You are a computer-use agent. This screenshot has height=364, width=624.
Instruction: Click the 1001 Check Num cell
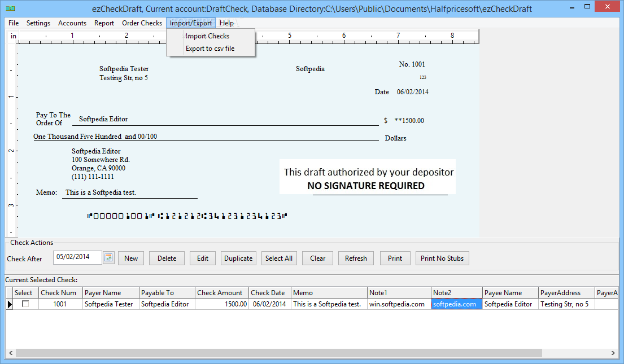60,304
